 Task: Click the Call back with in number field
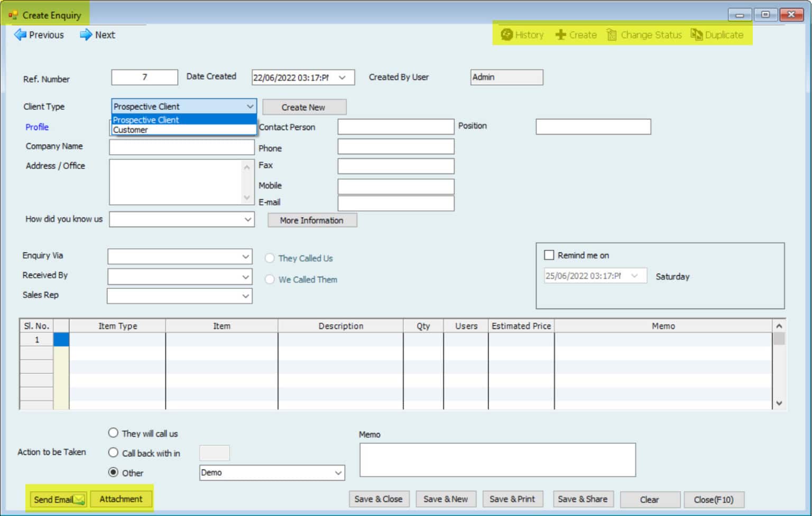pos(214,453)
